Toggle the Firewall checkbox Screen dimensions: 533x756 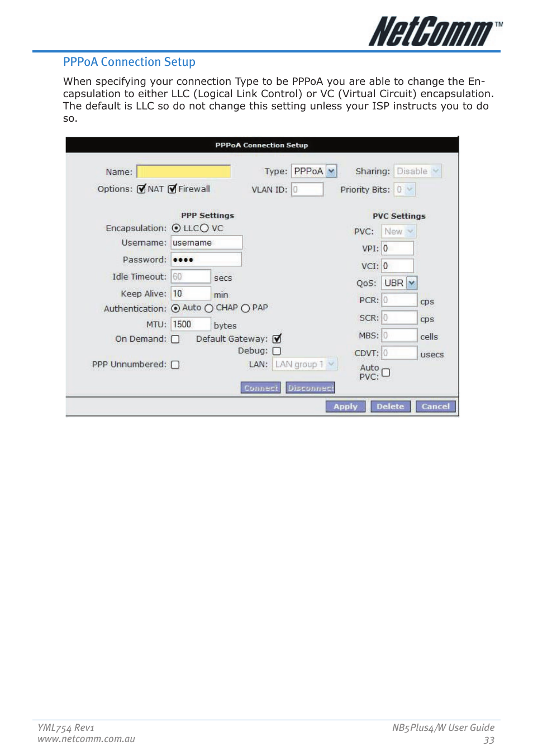[x=173, y=189]
